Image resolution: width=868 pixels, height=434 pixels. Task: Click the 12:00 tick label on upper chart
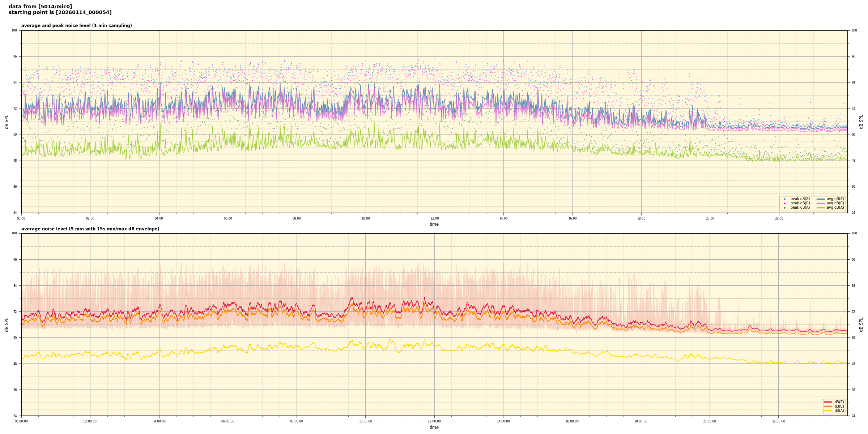(434, 218)
